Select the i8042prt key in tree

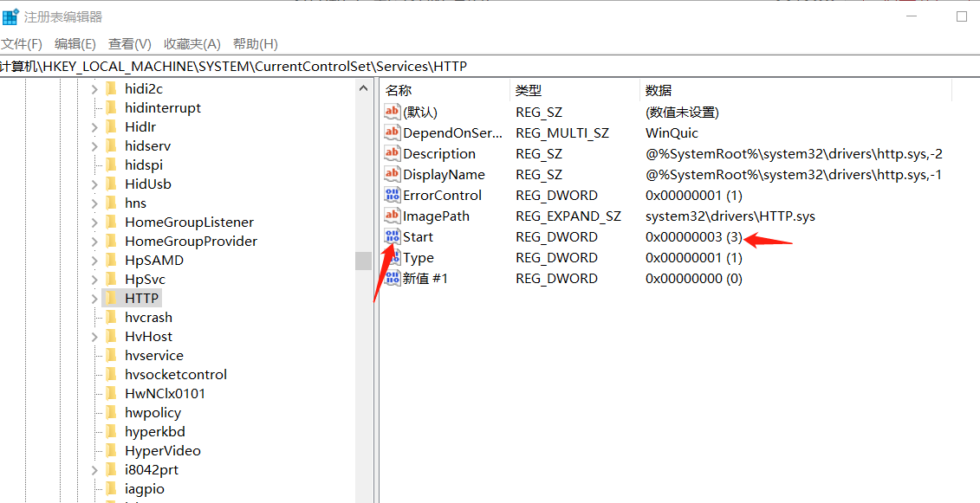coord(152,470)
